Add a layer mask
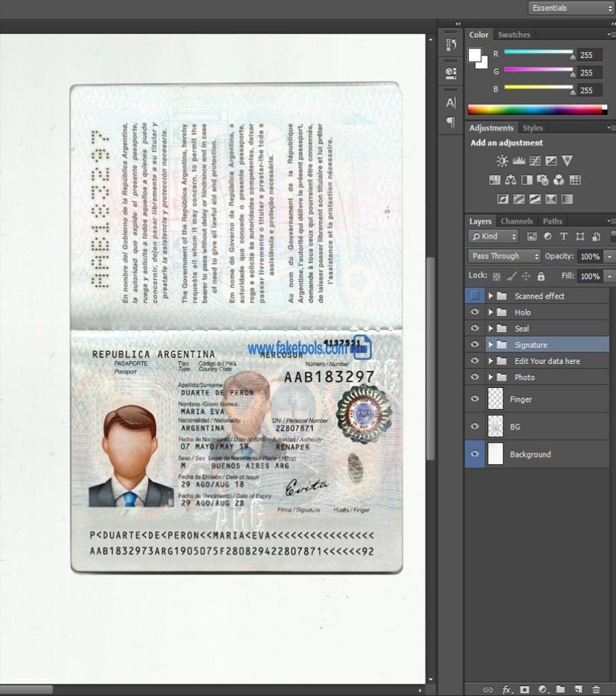Screen dimensions: 616x696 point(525,689)
